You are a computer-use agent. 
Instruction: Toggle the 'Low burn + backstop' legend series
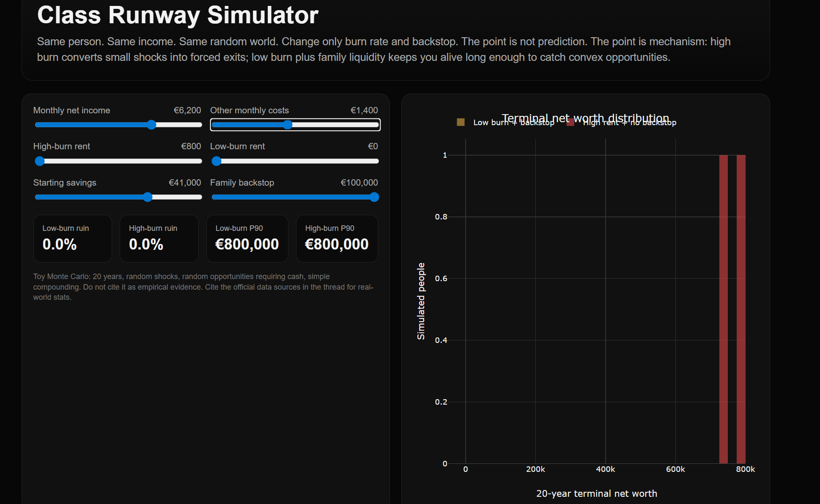513,123
